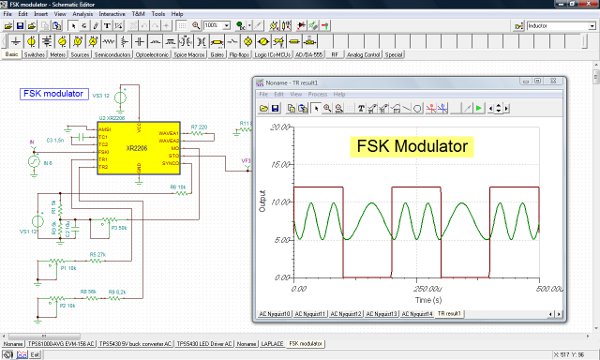Place a ground symbol
The width and height of the screenshot is (600, 360).
tap(16, 41)
